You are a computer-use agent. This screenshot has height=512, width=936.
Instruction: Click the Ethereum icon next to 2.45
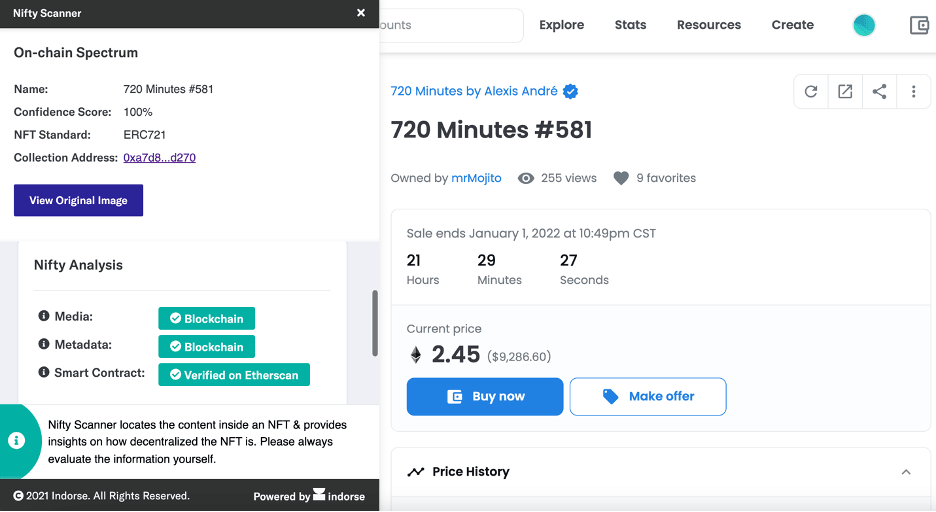pos(415,355)
